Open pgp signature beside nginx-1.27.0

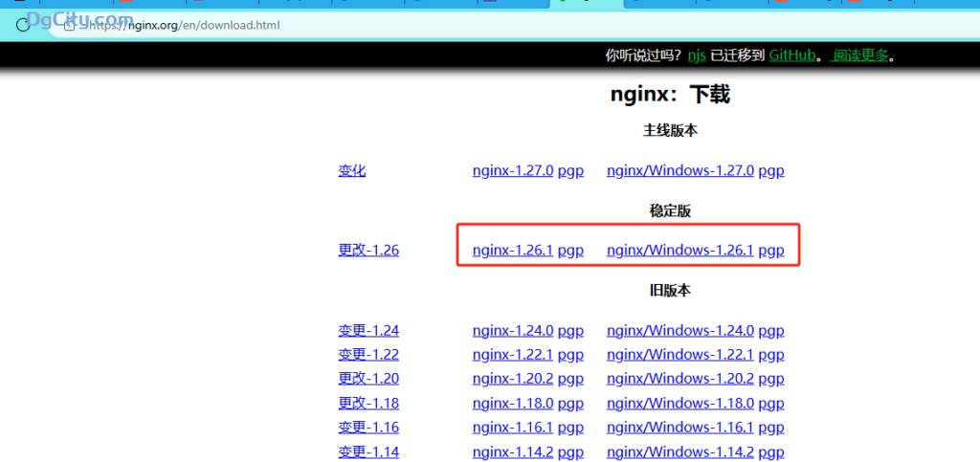(570, 171)
